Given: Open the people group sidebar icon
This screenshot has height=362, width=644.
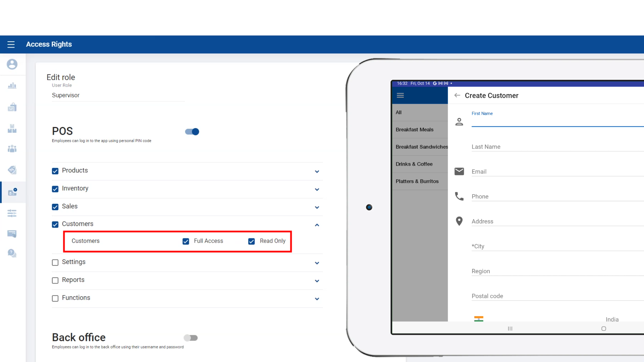Looking at the screenshot, I should [x=12, y=149].
